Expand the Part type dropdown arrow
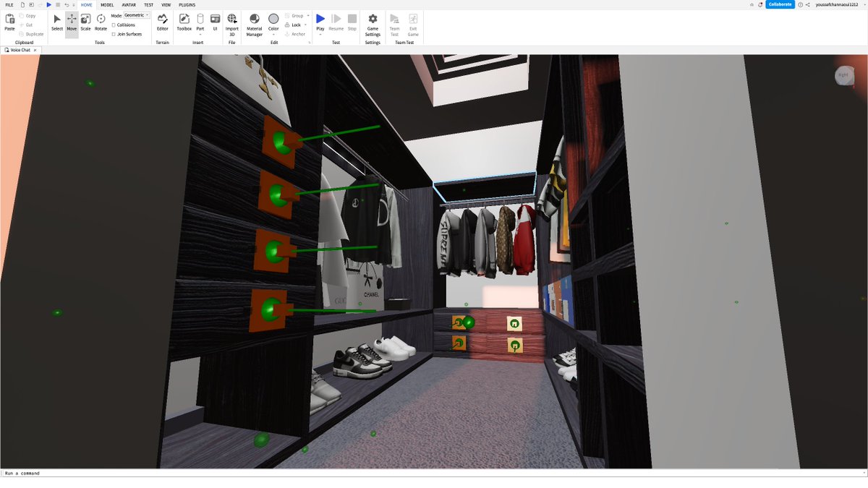The image size is (868, 488). click(x=200, y=34)
